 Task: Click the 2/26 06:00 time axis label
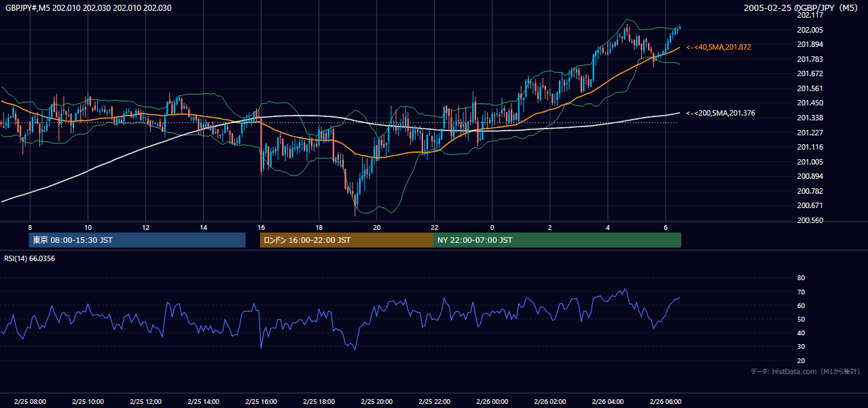point(666,402)
